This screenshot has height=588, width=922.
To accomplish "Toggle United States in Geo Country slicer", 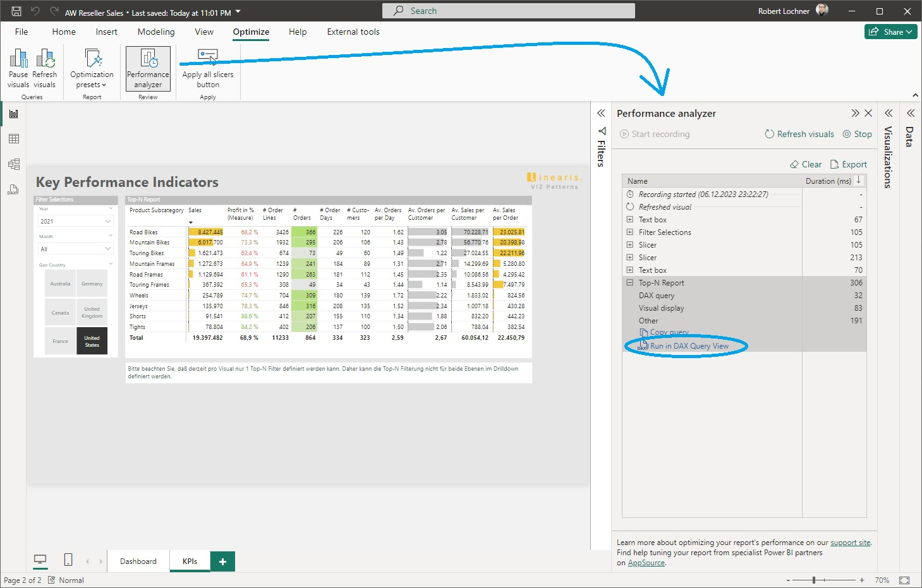I will pos(92,340).
